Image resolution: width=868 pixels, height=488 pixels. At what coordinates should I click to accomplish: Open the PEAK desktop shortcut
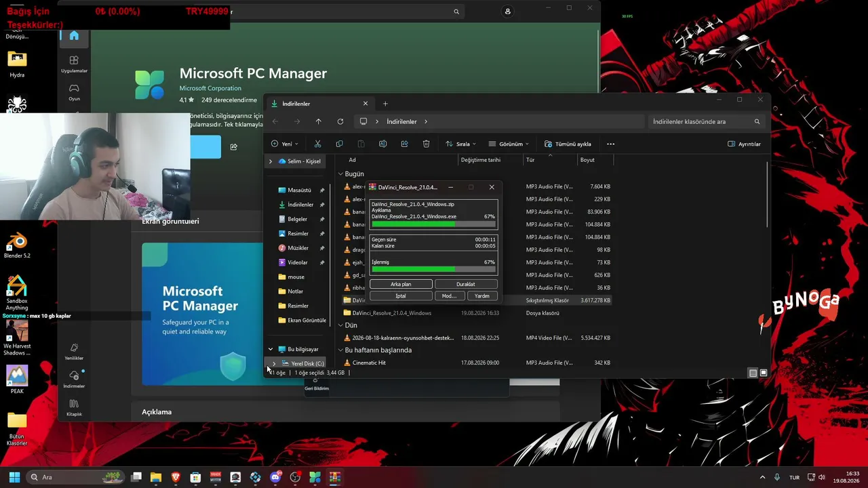[17, 380]
